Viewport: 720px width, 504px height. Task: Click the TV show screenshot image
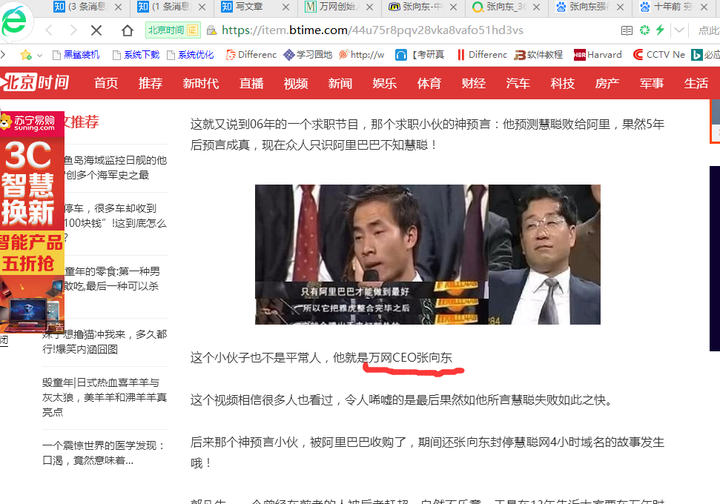tap(427, 254)
